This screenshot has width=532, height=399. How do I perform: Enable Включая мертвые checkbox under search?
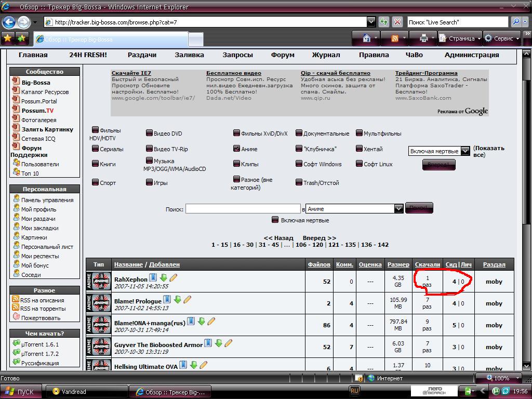click(275, 220)
